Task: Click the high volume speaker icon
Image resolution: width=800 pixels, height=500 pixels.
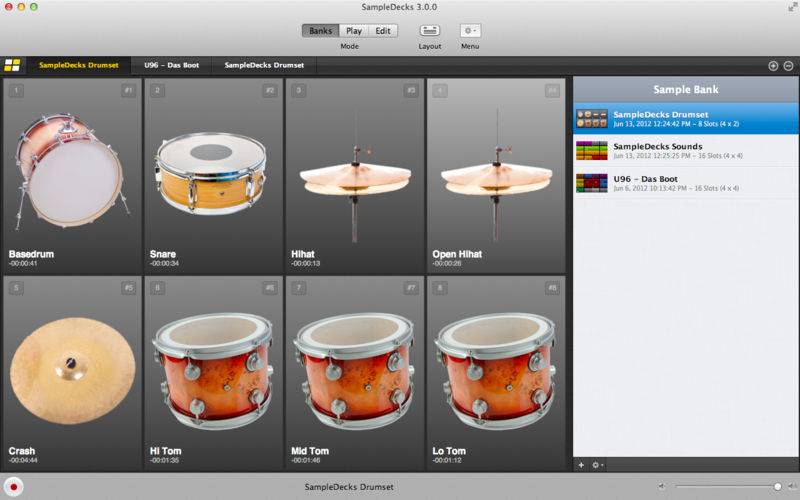Action: pos(792,487)
